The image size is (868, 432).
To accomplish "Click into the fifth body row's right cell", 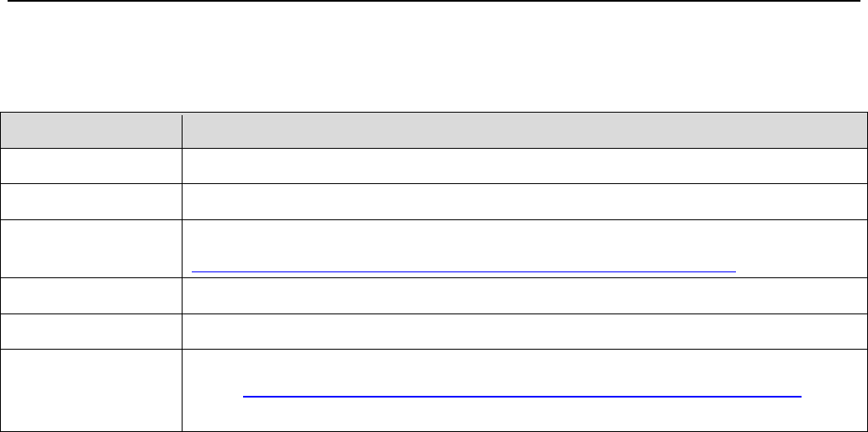I will [x=525, y=332].
